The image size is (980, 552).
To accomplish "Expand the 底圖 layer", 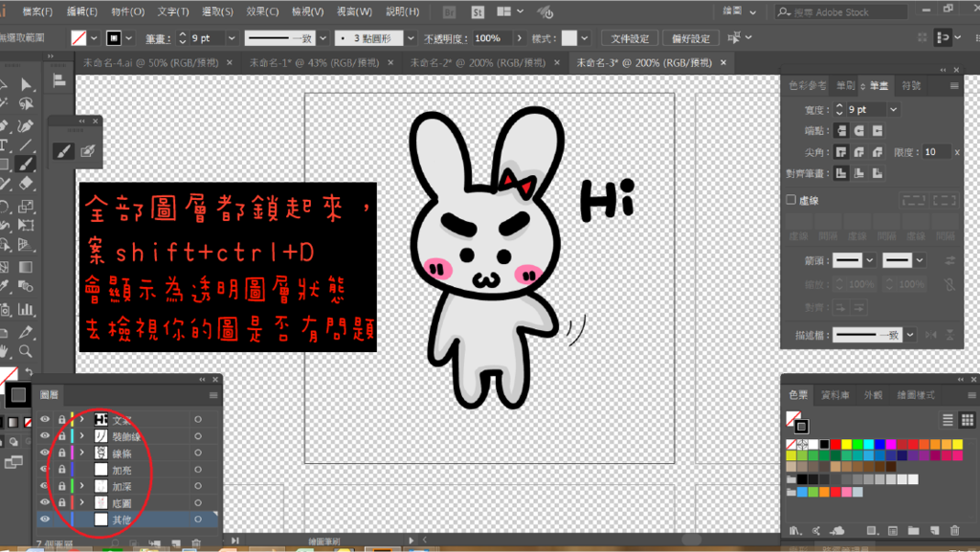I will (x=82, y=502).
